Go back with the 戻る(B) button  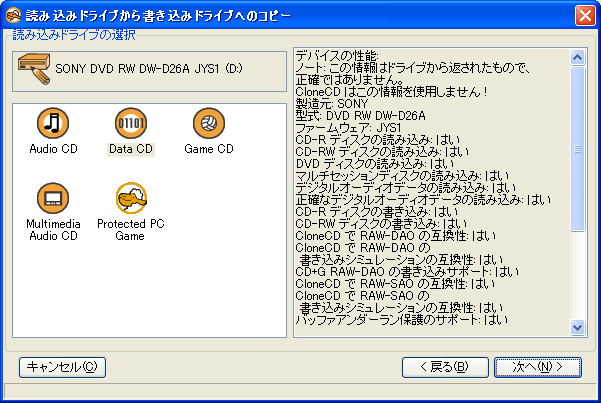[445, 367]
